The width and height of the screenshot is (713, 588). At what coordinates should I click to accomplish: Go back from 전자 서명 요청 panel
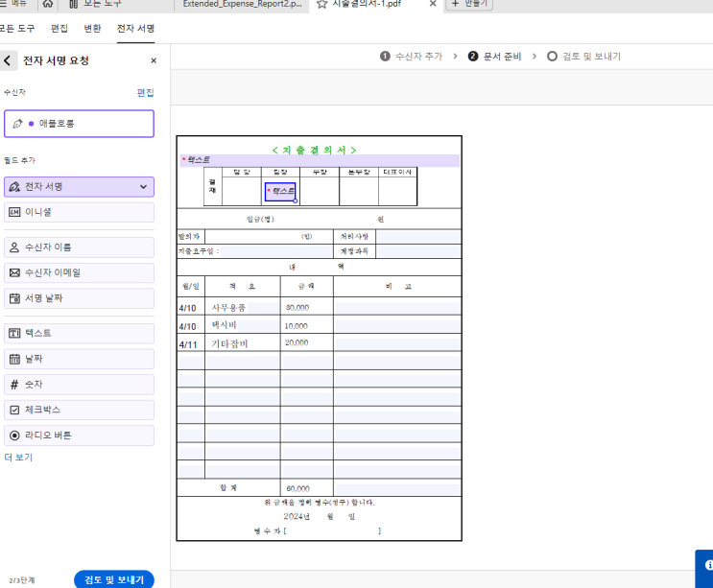click(8, 60)
